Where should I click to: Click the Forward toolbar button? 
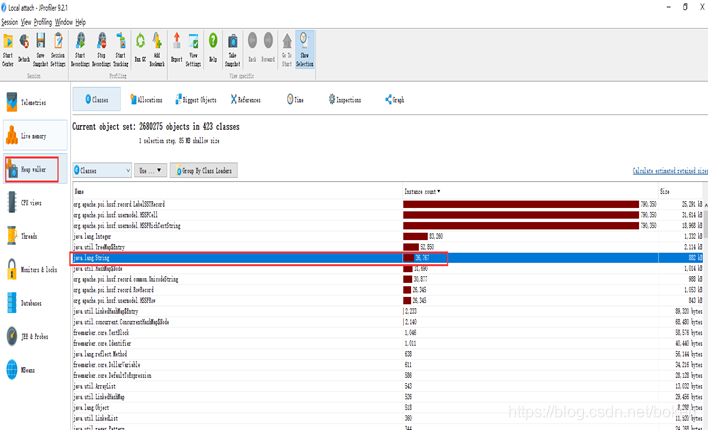pyautogui.click(x=268, y=47)
